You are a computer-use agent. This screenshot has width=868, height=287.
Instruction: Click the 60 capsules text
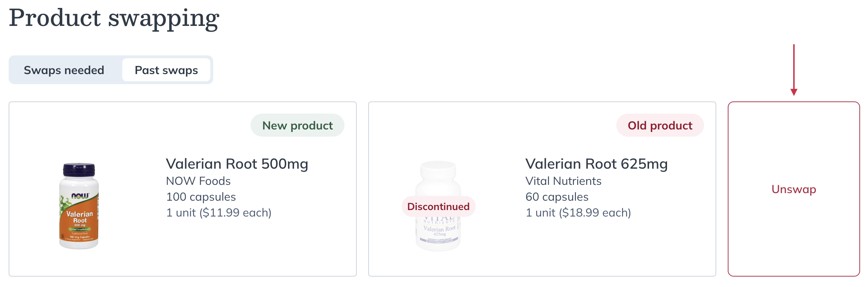(x=557, y=197)
